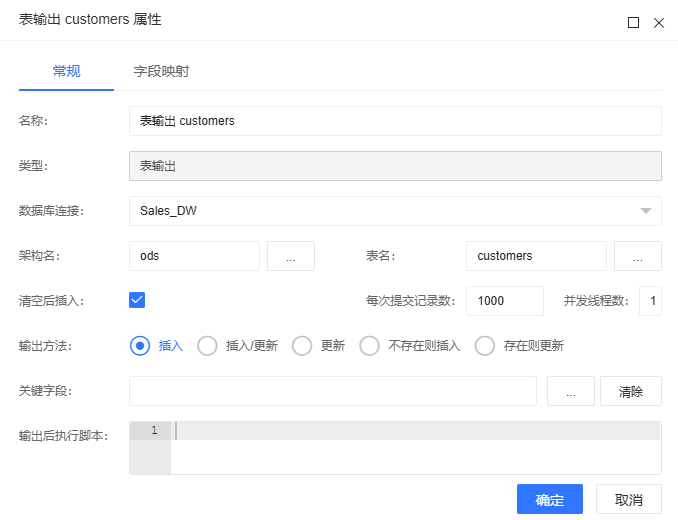This screenshot has height=520, width=678.
Task: Close the 表输出 customers properties dialog
Action: click(659, 22)
